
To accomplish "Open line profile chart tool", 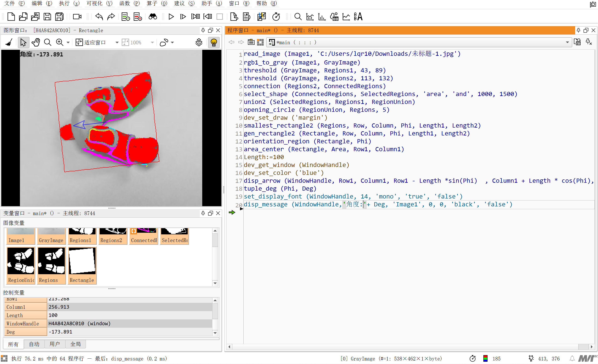I will pos(346,16).
